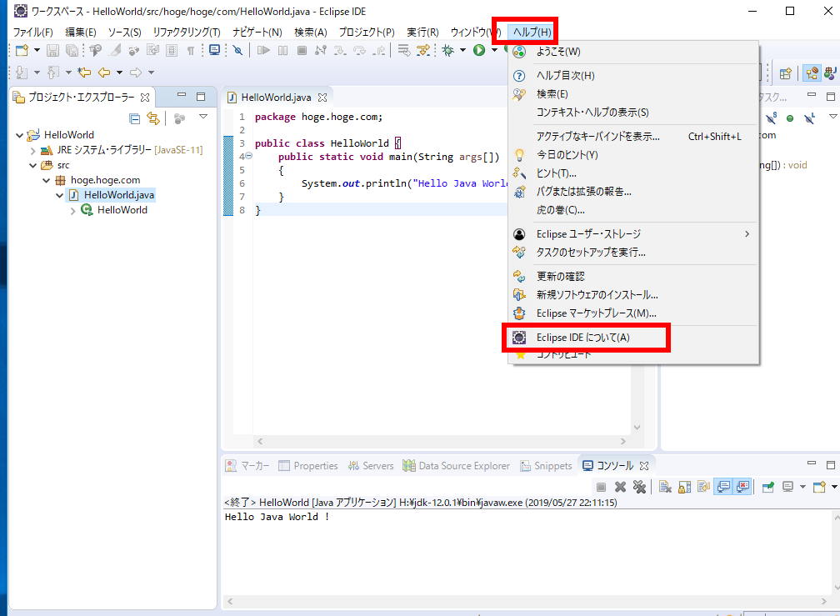Toggle the console Word Wrap icon
The image size is (840, 616).
(703, 487)
